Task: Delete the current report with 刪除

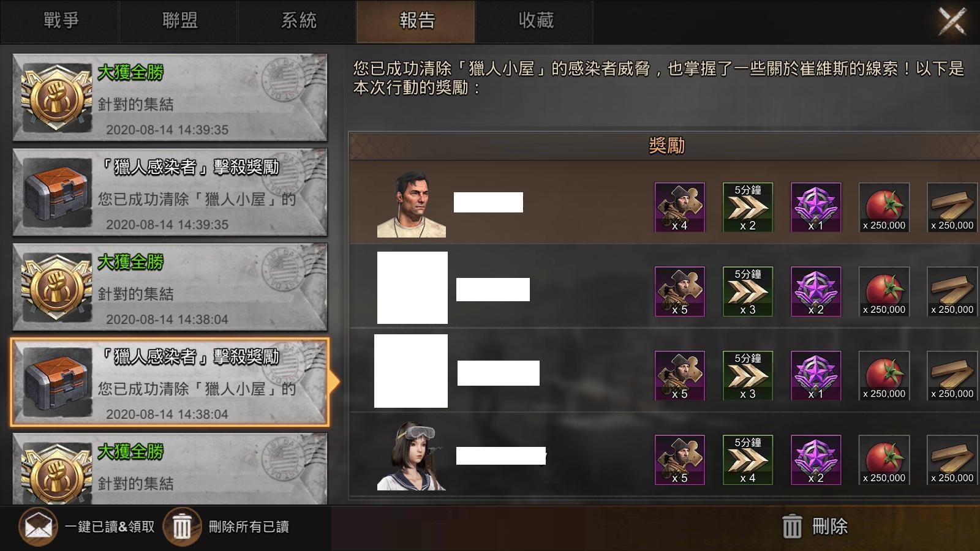Action: click(x=815, y=527)
